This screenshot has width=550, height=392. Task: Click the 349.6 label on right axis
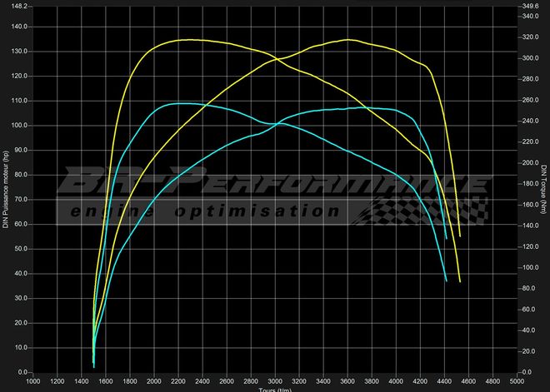[x=530, y=6]
